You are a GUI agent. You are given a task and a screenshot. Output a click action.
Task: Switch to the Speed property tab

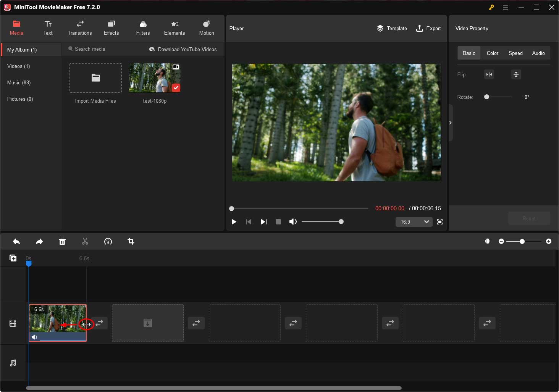[515, 53]
